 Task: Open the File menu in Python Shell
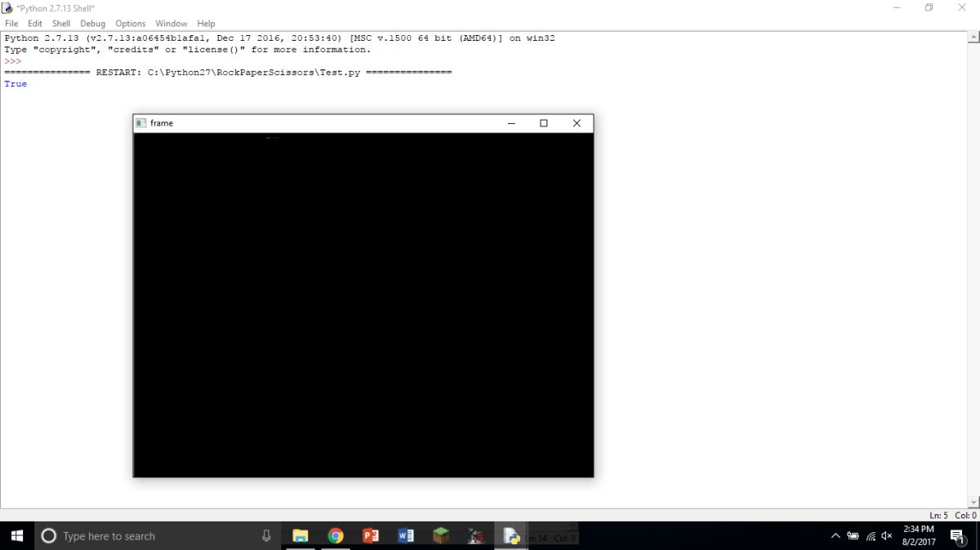click(x=11, y=24)
